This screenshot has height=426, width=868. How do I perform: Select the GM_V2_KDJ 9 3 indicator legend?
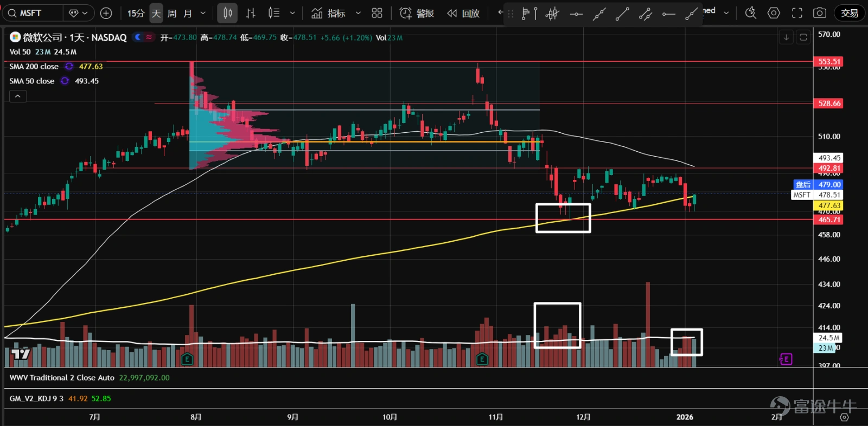tap(36, 398)
